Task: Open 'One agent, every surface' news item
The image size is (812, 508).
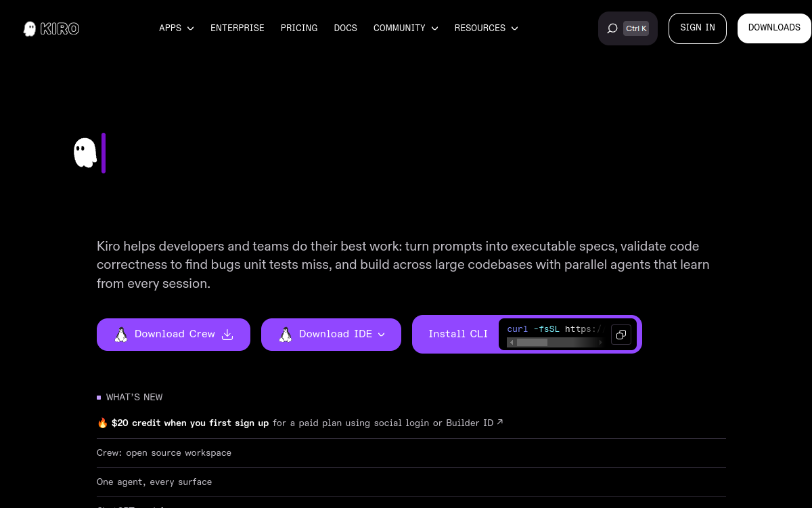Action: (411, 482)
